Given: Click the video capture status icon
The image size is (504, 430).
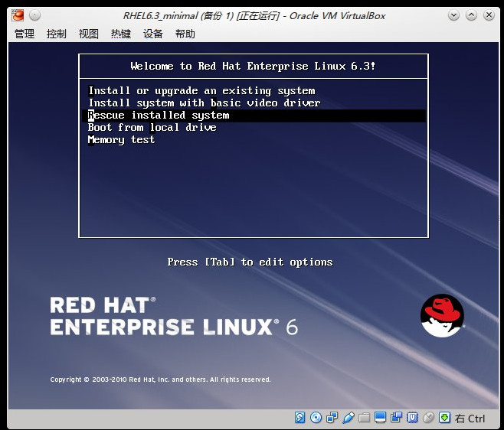Looking at the screenshot, I should (396, 418).
